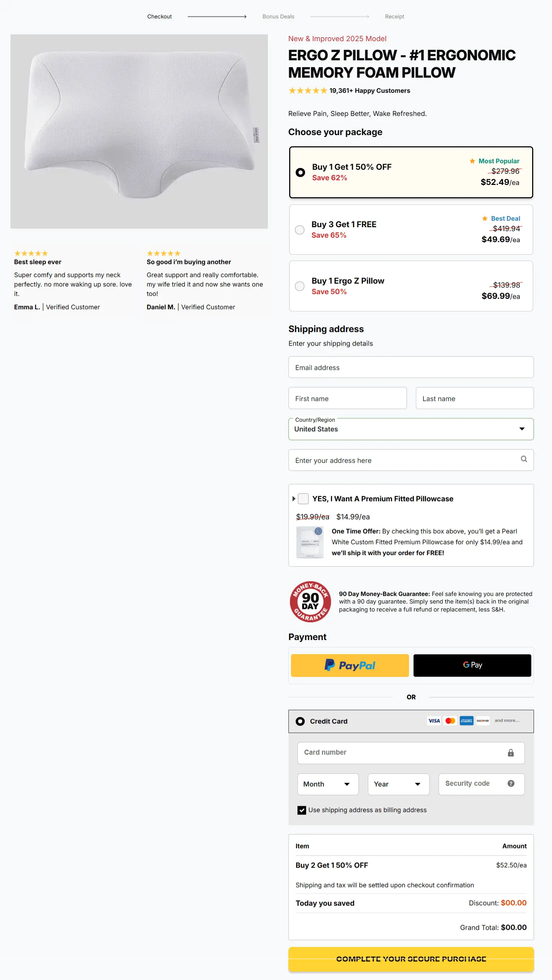Screen dimensions: 552x980
Task: Click the Mastercard icon
Action: pyautogui.click(x=450, y=721)
